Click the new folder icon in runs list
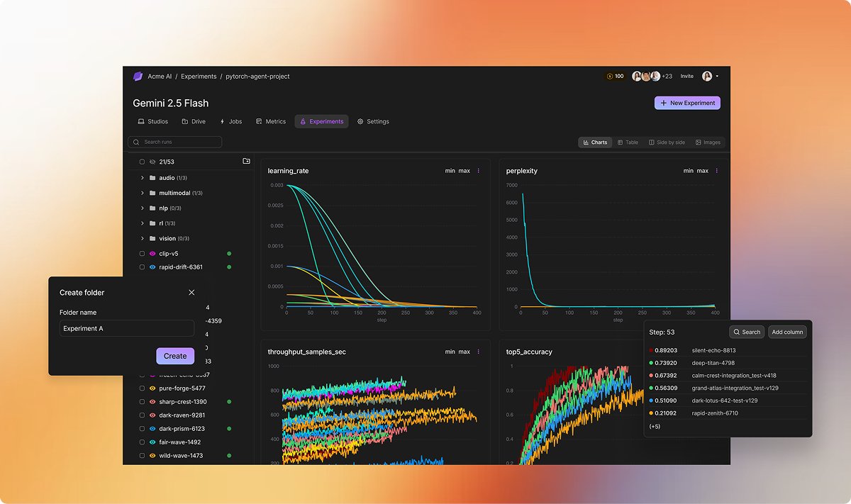 coord(246,162)
